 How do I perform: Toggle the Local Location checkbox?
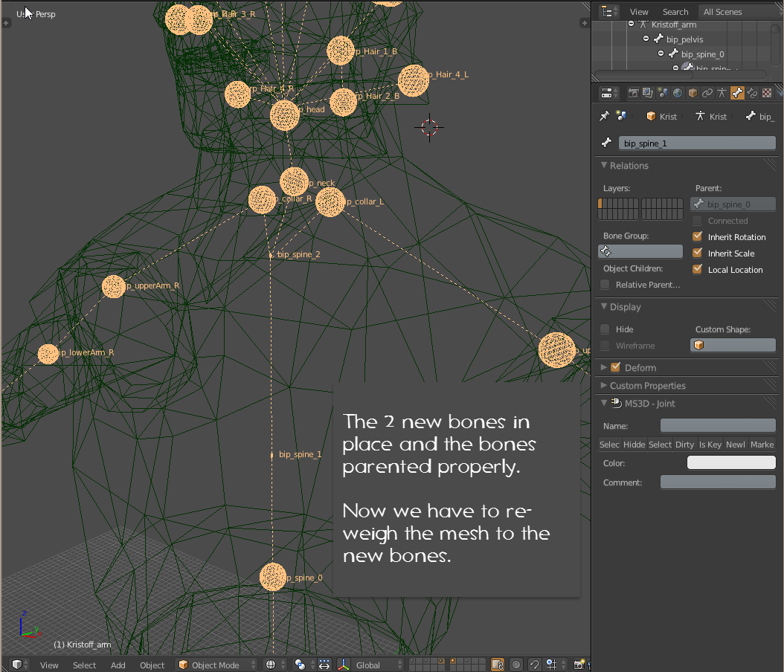(x=697, y=270)
